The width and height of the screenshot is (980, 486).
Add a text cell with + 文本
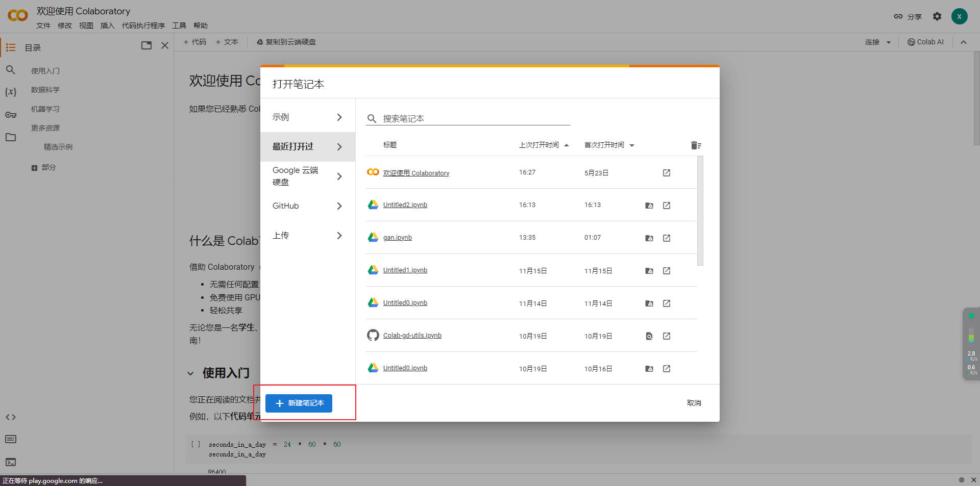coord(227,42)
